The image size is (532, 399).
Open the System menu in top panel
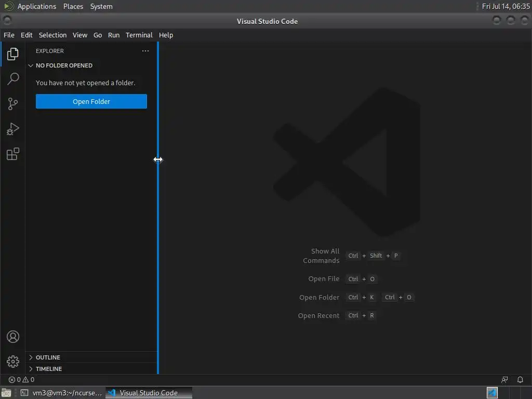tap(101, 6)
